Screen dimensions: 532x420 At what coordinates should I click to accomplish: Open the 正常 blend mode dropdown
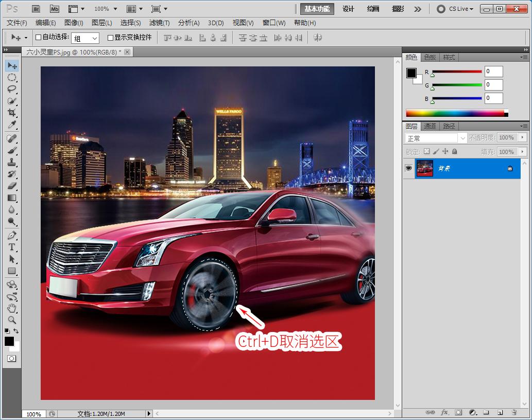(x=436, y=138)
